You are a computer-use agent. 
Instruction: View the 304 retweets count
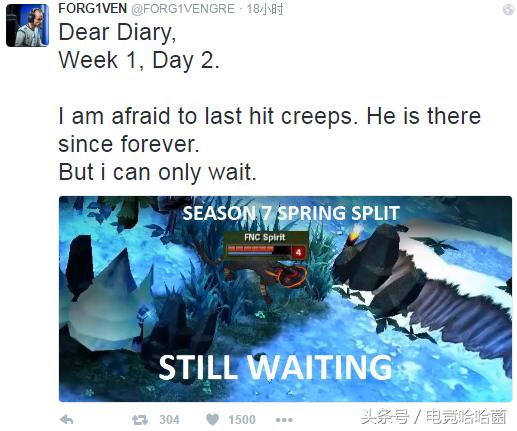pos(169,420)
